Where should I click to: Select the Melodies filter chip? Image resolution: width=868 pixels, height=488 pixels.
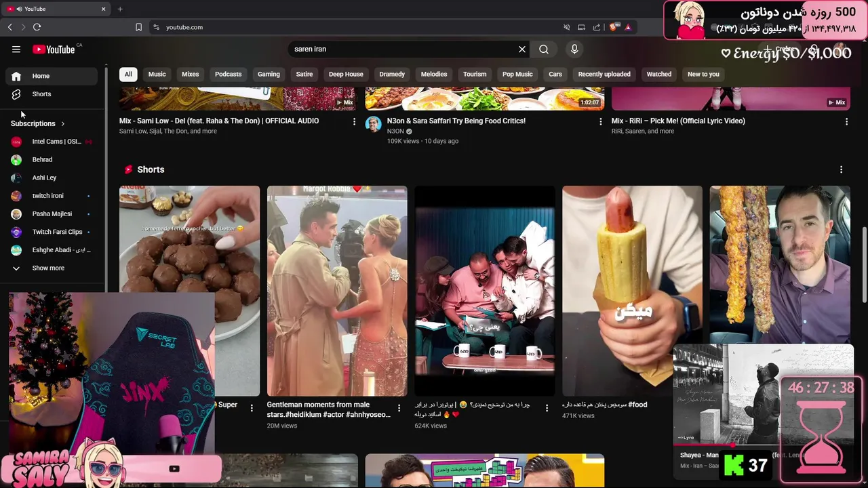tap(434, 75)
